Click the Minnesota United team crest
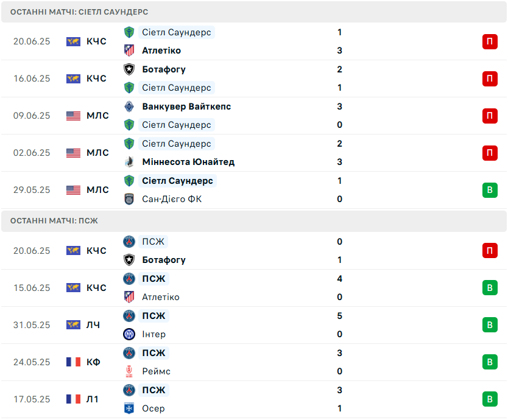This screenshot has height=420, width=508. tap(129, 162)
